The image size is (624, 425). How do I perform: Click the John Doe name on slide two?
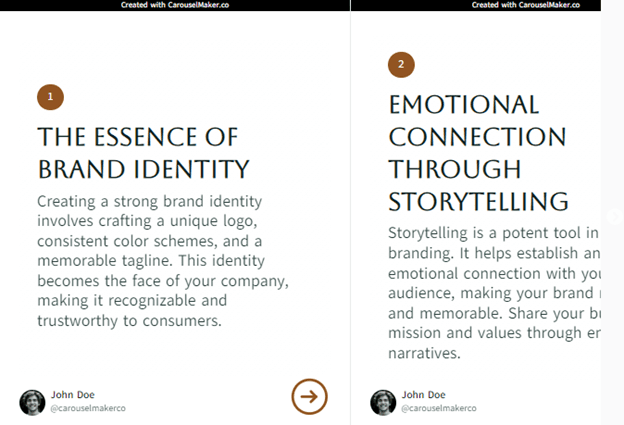click(x=423, y=395)
